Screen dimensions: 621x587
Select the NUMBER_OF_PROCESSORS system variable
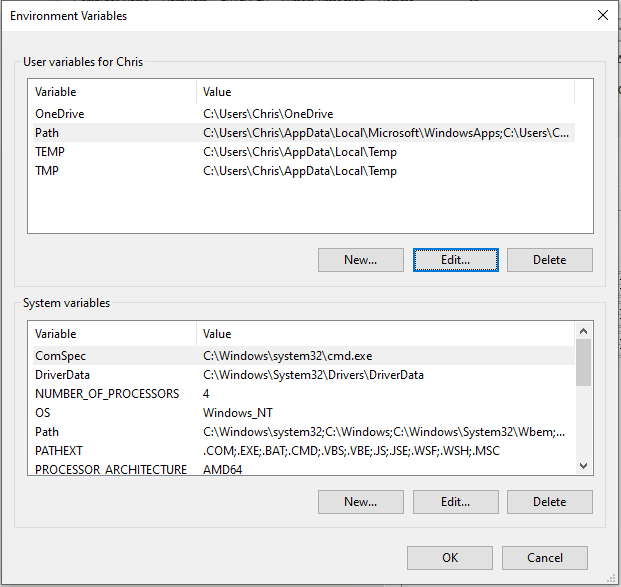[x=304, y=394]
